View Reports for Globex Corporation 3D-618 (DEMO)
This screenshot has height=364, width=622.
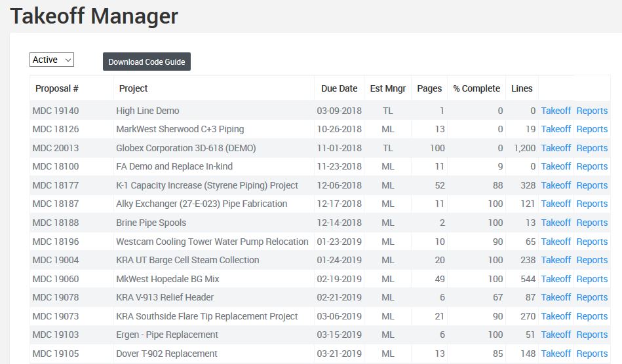pos(592,148)
